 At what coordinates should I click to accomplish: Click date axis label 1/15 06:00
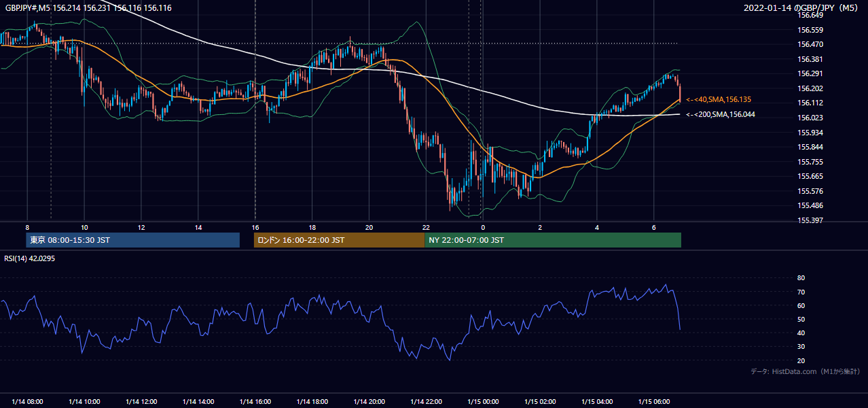[654, 402]
